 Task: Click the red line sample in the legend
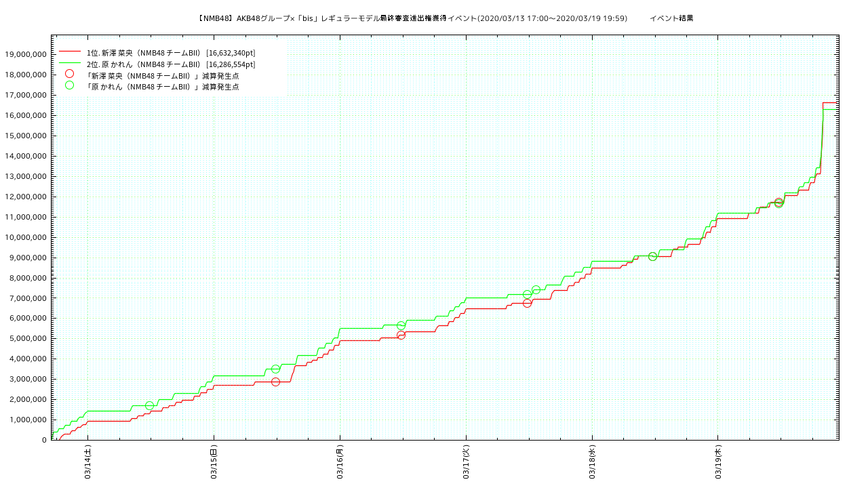tap(69, 52)
